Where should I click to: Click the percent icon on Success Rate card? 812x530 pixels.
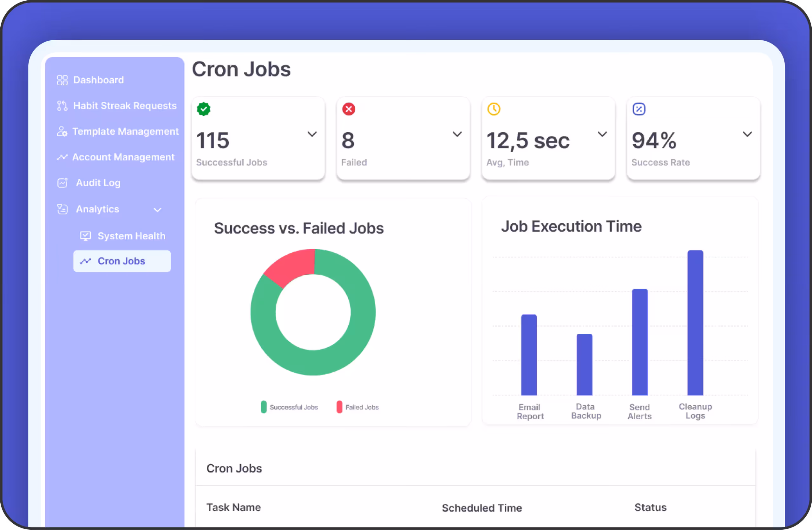639,109
